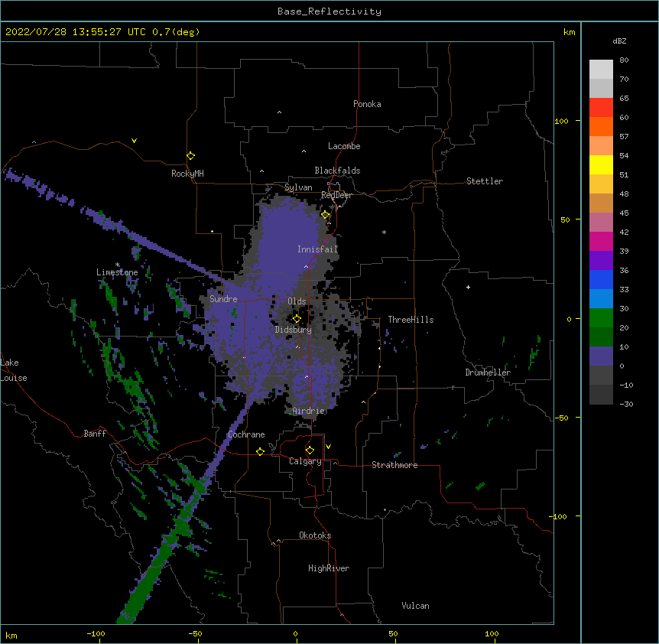Click the yellow marker south of Cochrane
The height and width of the screenshot is (644, 659).
pyautogui.click(x=260, y=451)
